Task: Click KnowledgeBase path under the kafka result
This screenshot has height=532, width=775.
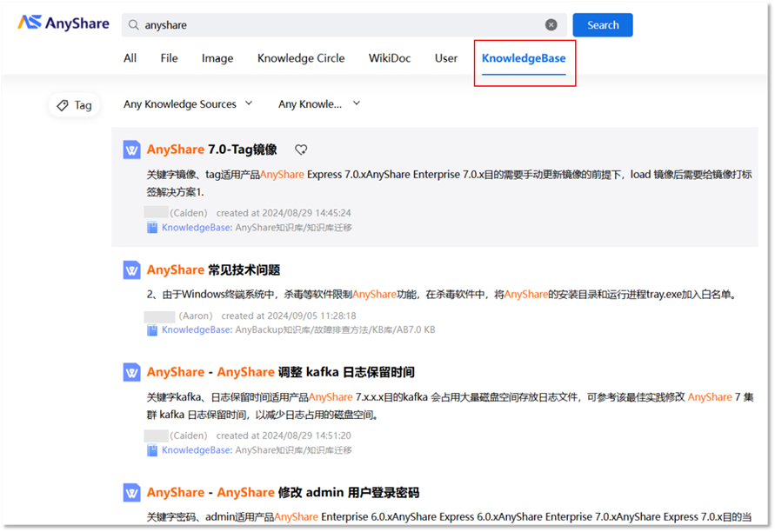Action: pos(257,450)
